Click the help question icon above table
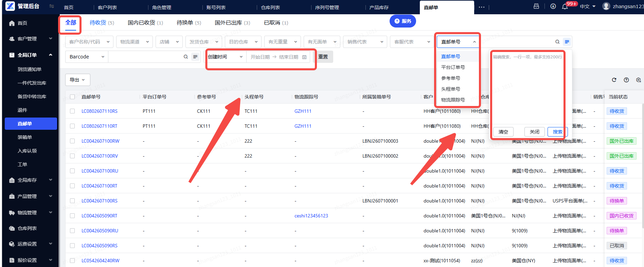644x267 pixels. click(626, 80)
